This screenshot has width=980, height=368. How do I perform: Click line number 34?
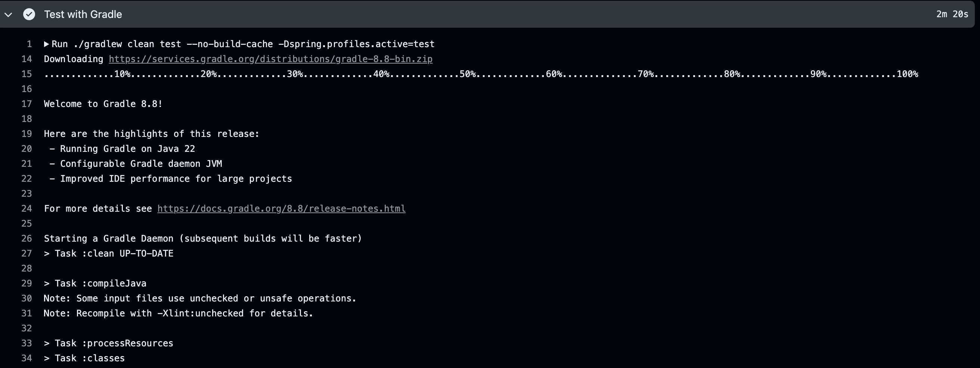click(x=27, y=359)
